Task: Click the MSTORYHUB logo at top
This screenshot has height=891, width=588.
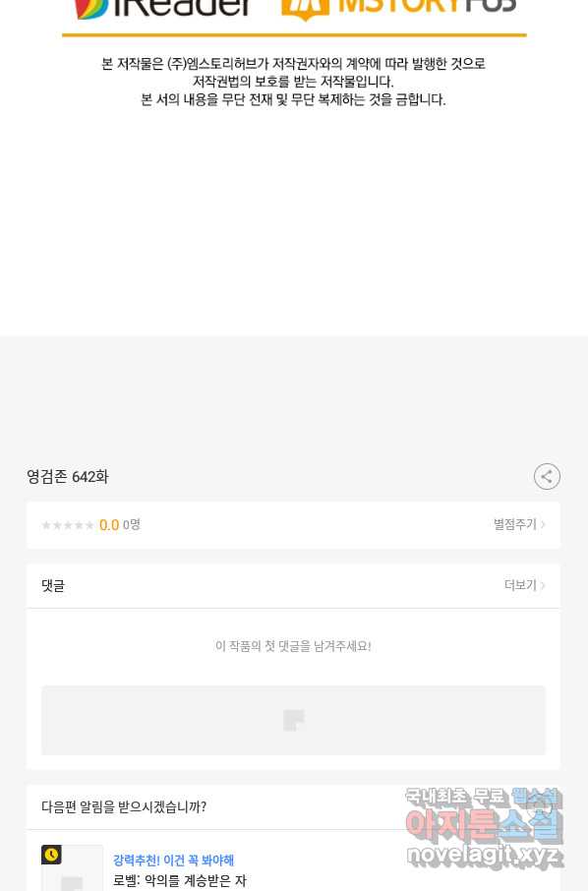Action: (x=399, y=9)
